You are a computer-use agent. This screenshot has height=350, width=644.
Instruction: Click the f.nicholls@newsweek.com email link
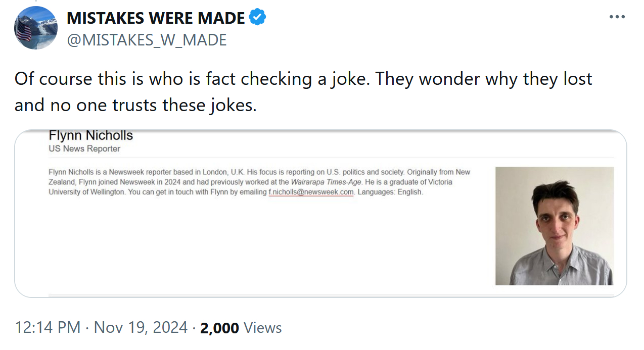coord(311,192)
